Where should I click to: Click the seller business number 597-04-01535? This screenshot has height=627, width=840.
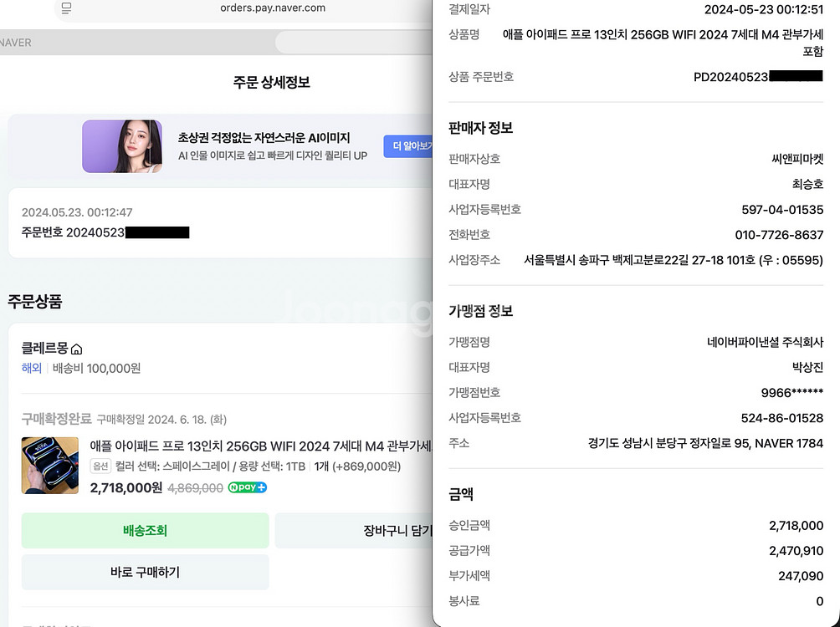coord(782,209)
